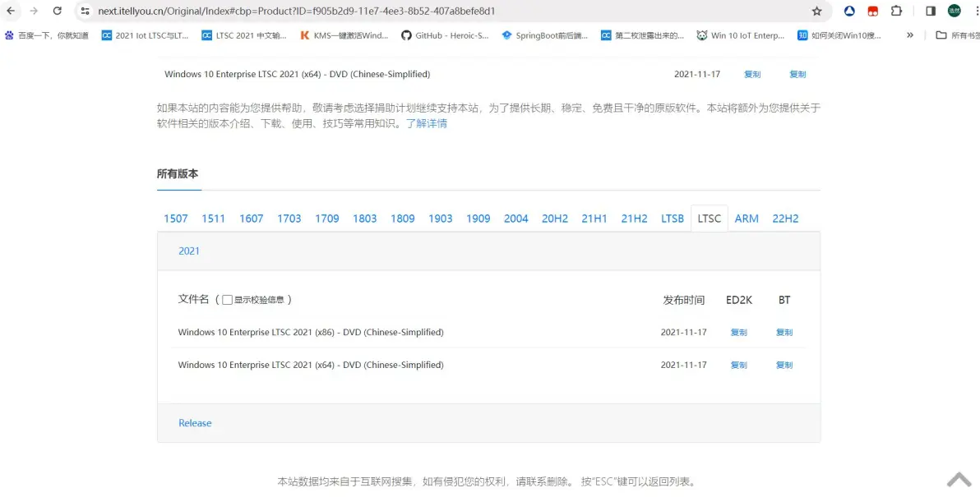Click the browser forward arrow
Image resolution: width=980 pixels, height=497 pixels.
tap(34, 11)
